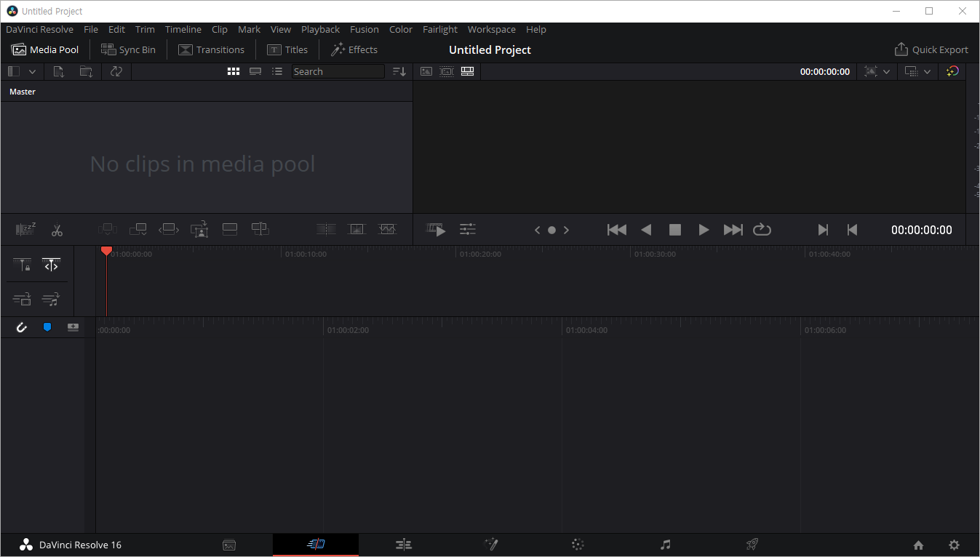Open the Workspace menu
Viewport: 980px width, 557px height.
click(x=492, y=30)
